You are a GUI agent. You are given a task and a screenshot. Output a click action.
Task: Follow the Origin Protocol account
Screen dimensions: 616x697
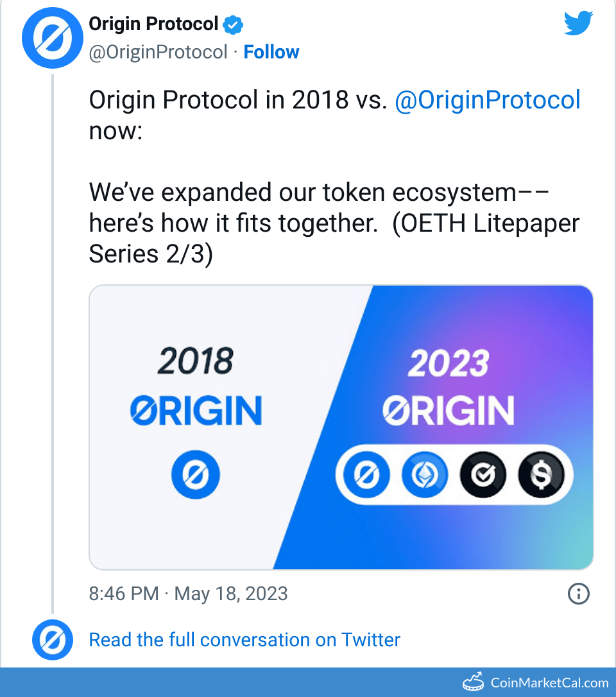[x=271, y=52]
